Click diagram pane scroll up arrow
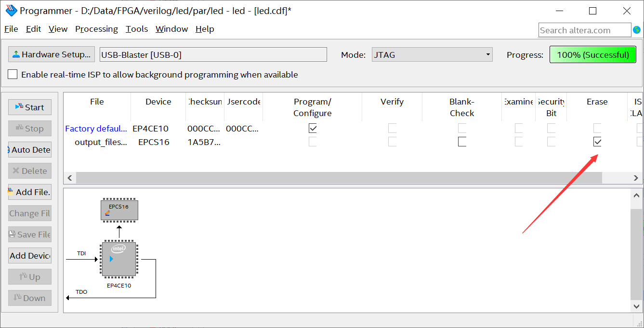This screenshot has height=328, width=644. pyautogui.click(x=636, y=195)
